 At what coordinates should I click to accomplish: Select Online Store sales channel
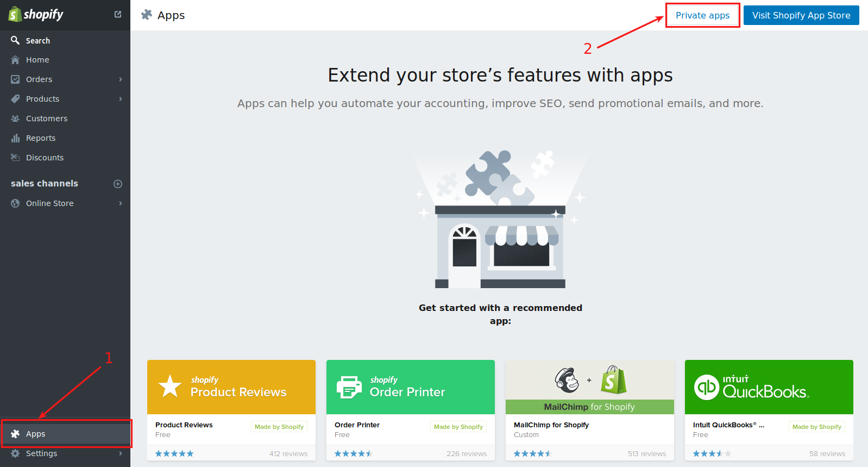point(65,203)
